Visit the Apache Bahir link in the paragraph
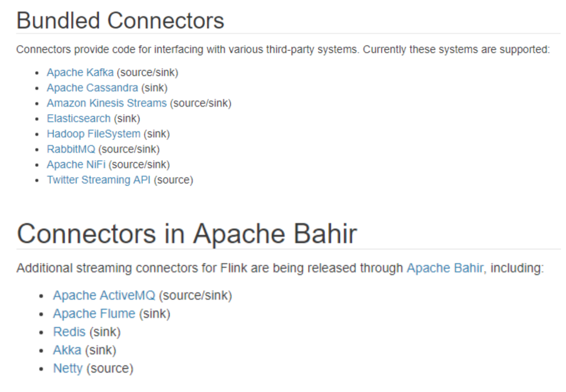 (445, 268)
